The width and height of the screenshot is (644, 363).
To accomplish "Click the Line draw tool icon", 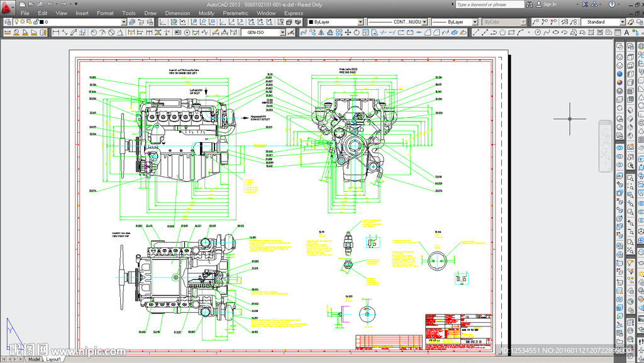I will point(475,33).
